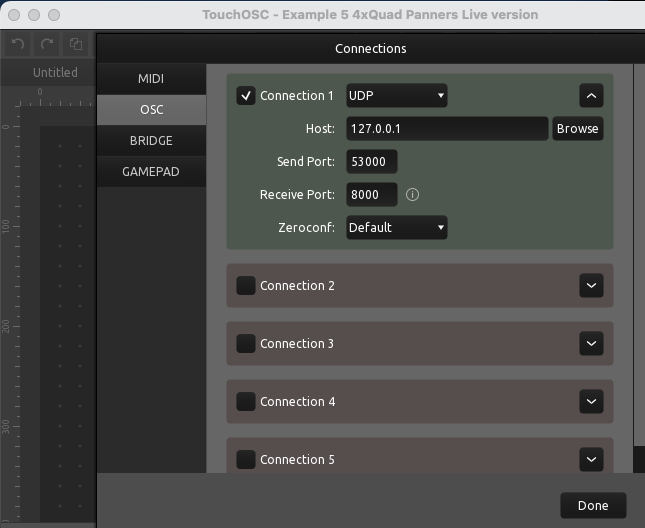645x528 pixels.
Task: Enable the Connection 4 checkbox
Action: 246,402
